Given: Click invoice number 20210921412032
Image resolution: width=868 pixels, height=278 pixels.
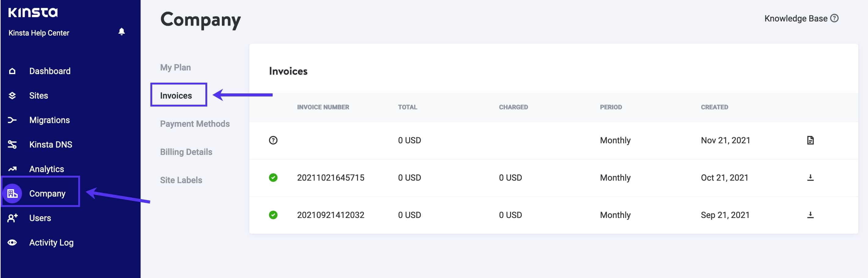Looking at the screenshot, I should point(331,215).
